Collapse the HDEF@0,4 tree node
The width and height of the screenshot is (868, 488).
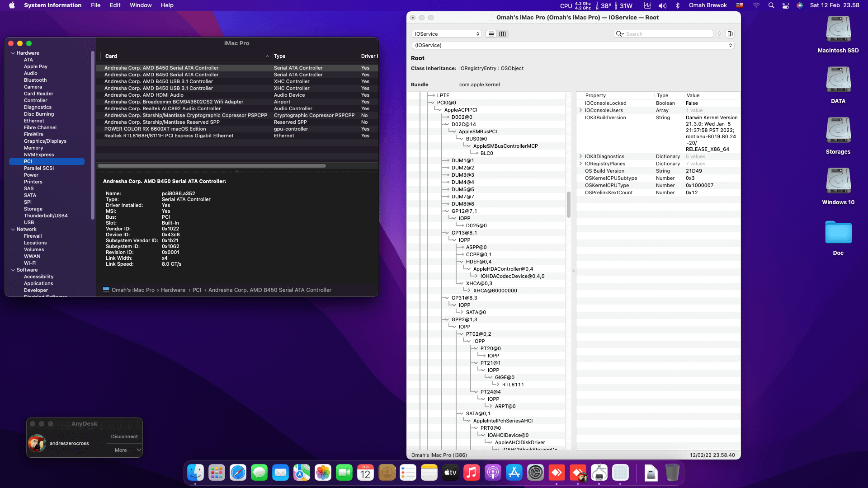[x=461, y=262]
